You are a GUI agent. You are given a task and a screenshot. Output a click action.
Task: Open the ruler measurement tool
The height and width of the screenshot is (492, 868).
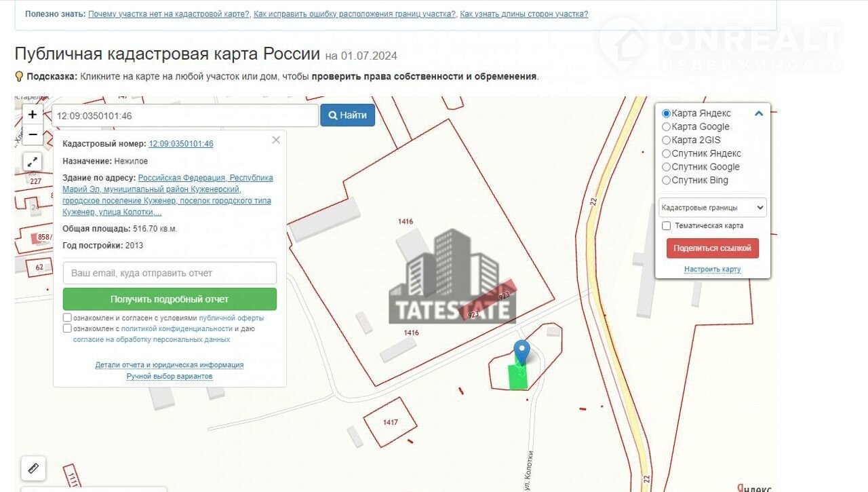pos(33,468)
